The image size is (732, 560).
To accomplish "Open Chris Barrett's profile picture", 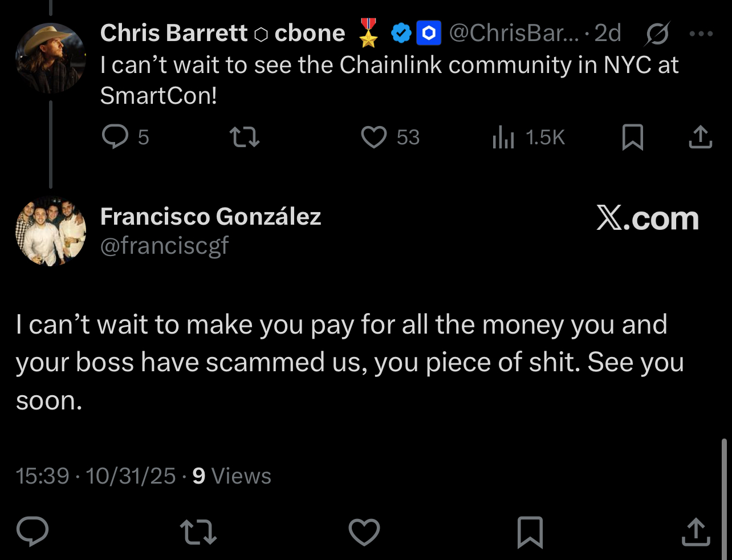I will click(x=51, y=58).
